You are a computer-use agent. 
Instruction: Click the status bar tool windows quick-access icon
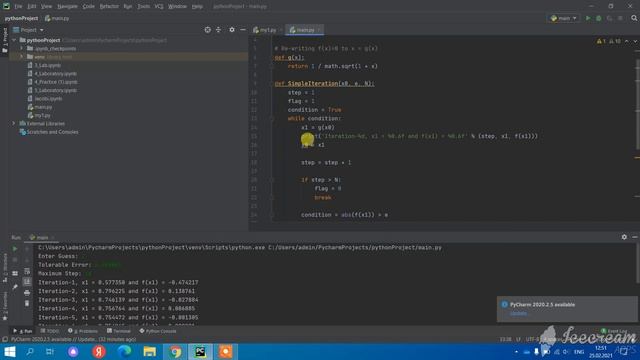click(5, 339)
